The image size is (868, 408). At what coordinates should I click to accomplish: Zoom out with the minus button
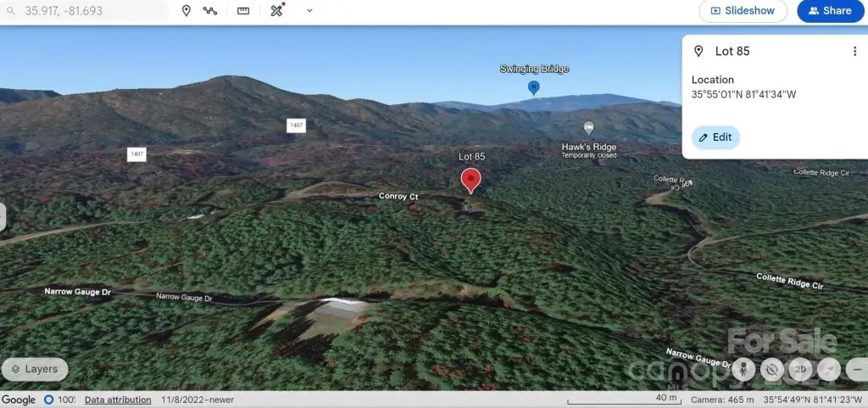tap(856, 369)
